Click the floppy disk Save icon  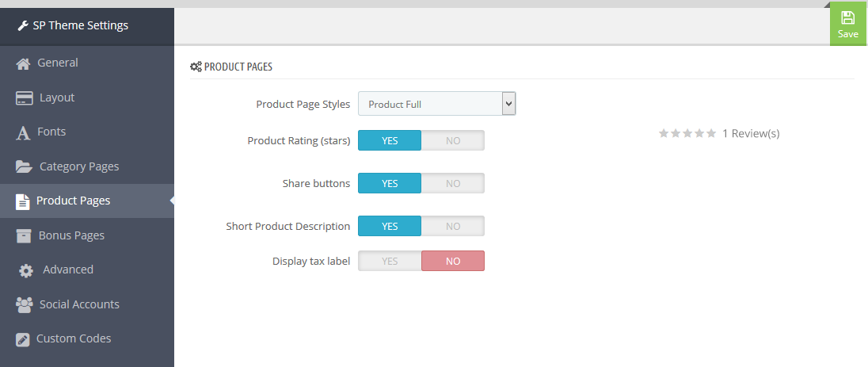[x=847, y=17]
